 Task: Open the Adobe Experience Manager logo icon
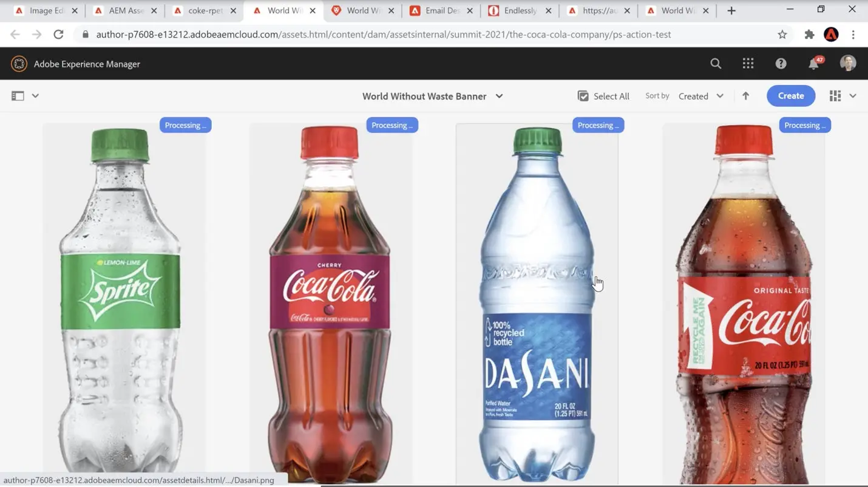pos(19,64)
